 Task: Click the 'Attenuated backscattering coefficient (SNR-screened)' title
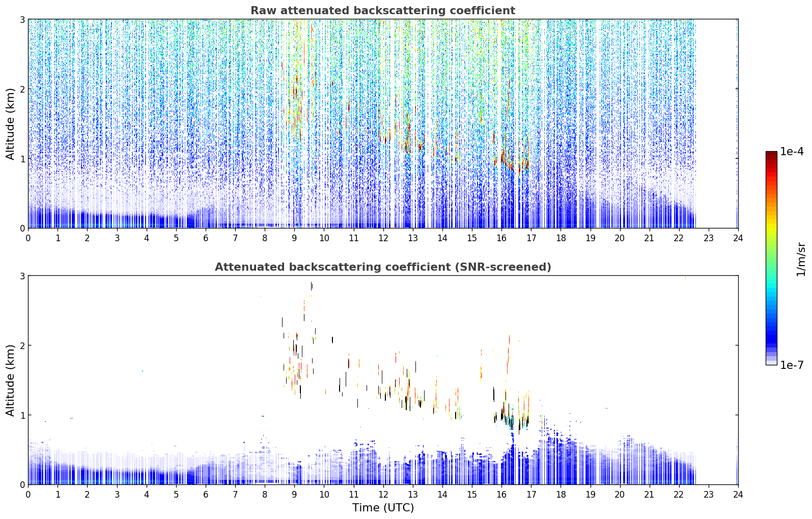coord(383,267)
